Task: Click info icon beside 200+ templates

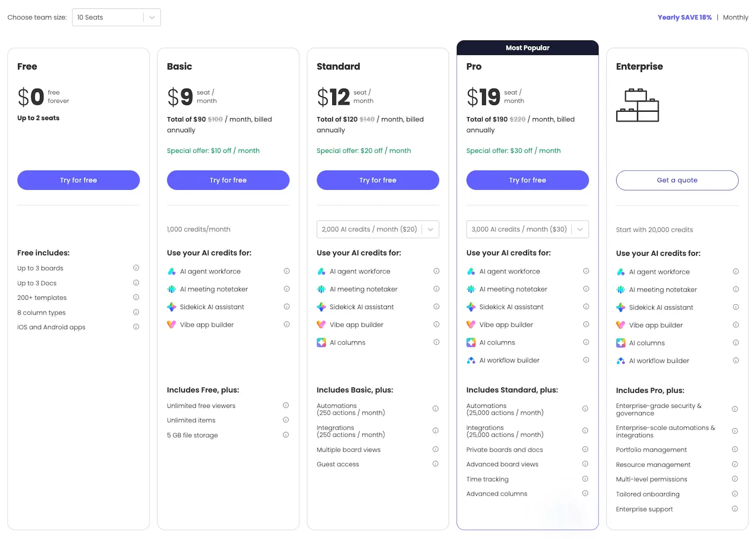Action: coord(136,297)
